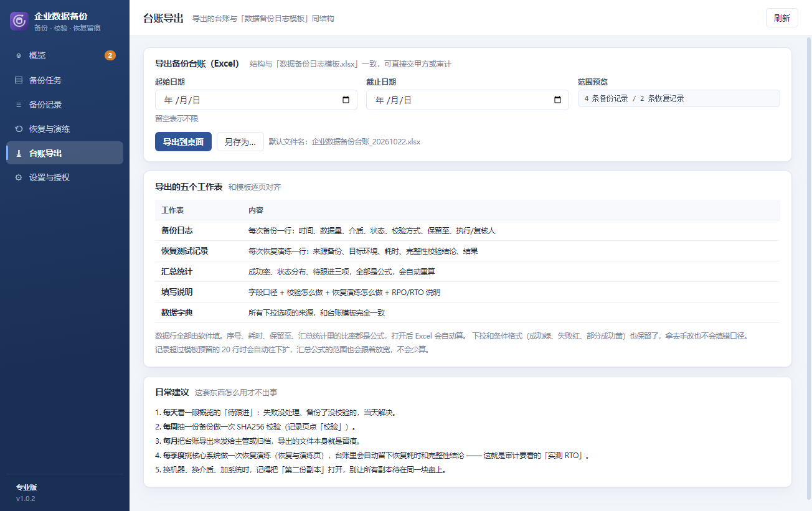Screen dimensions: 812x511
Task: Click the 刷新 button
Action: [782, 18]
